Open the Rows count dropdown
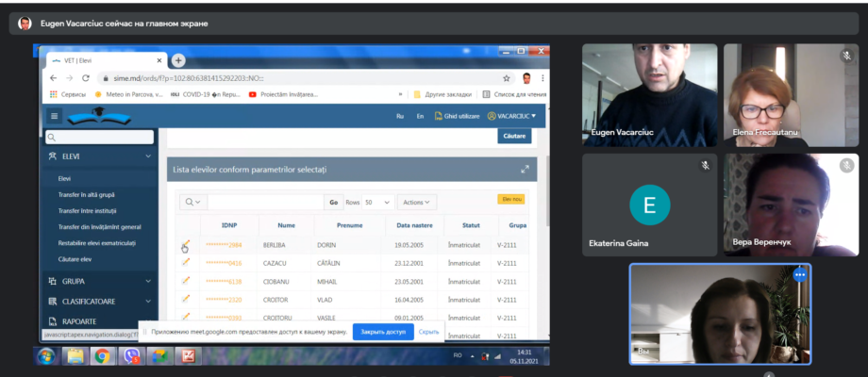868x377 pixels. click(x=378, y=203)
